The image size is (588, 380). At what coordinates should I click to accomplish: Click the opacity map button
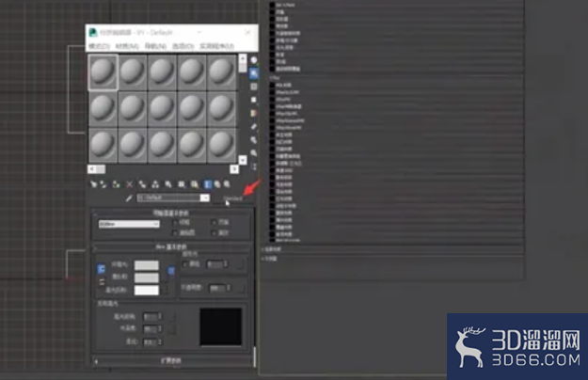[x=242, y=288]
